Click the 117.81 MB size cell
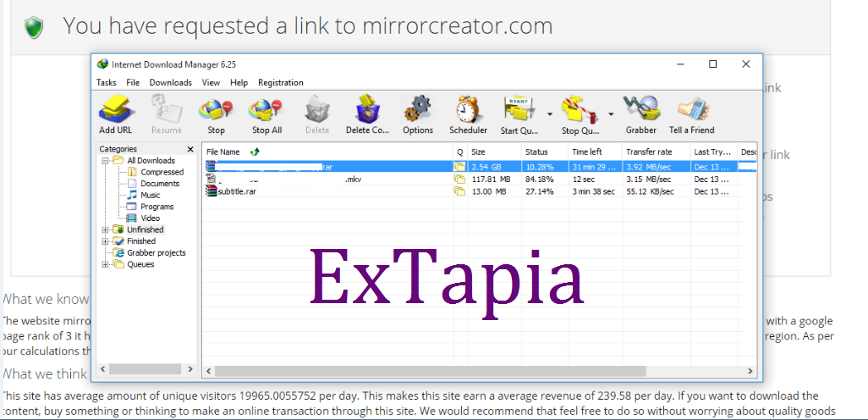 coord(491,179)
